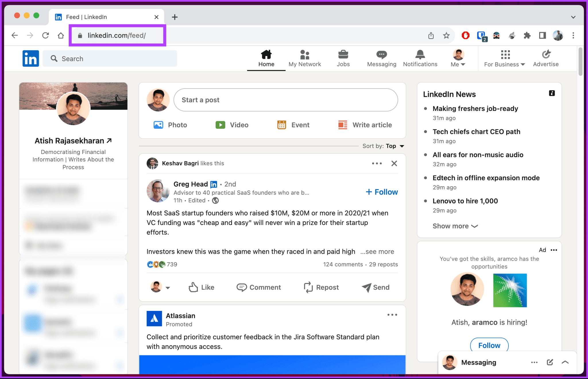Click Notifications bell icon
The height and width of the screenshot is (379, 588).
pyautogui.click(x=419, y=54)
